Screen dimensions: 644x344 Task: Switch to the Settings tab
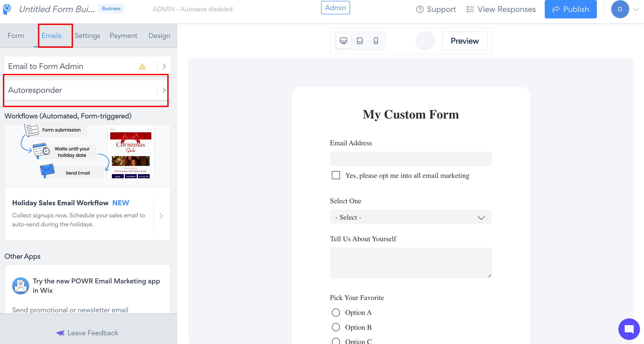click(88, 36)
